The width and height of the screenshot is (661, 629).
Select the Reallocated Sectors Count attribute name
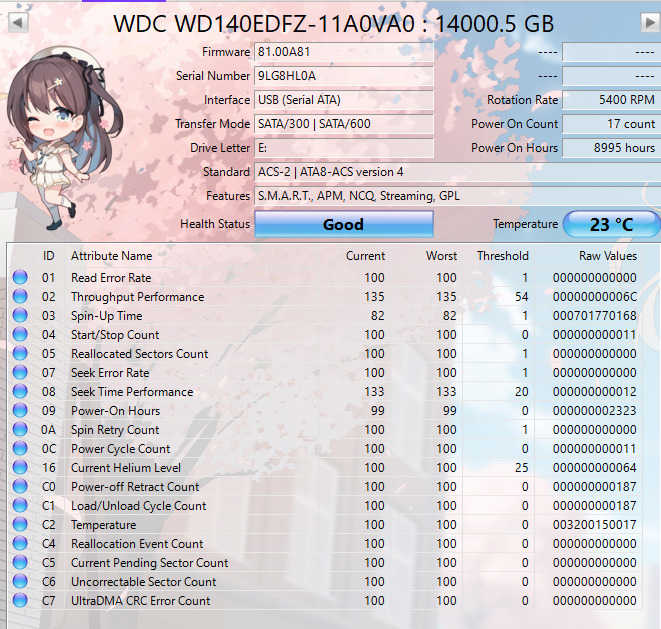coord(140,354)
